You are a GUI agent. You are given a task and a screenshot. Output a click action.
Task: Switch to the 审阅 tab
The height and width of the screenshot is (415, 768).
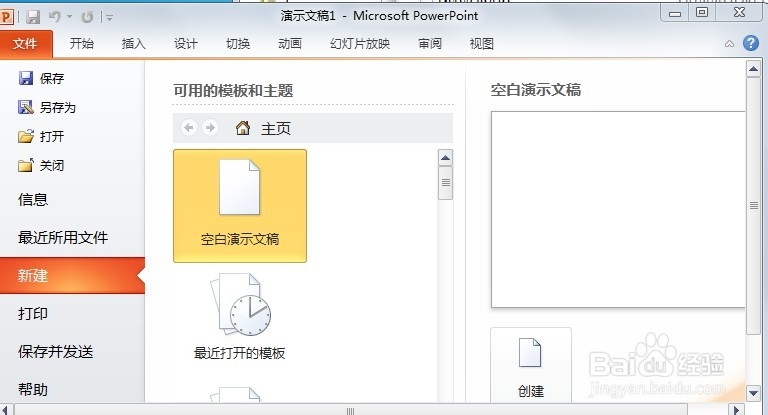430,44
